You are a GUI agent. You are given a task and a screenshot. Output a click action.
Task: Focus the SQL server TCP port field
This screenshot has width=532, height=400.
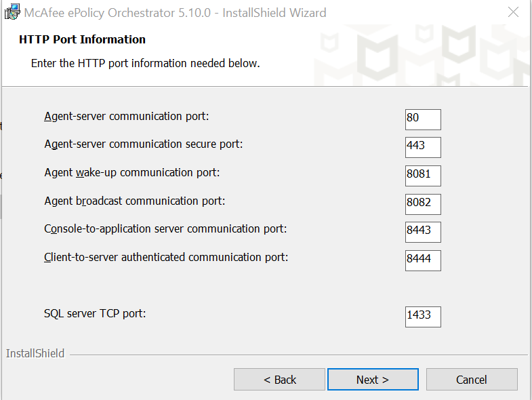click(x=423, y=317)
